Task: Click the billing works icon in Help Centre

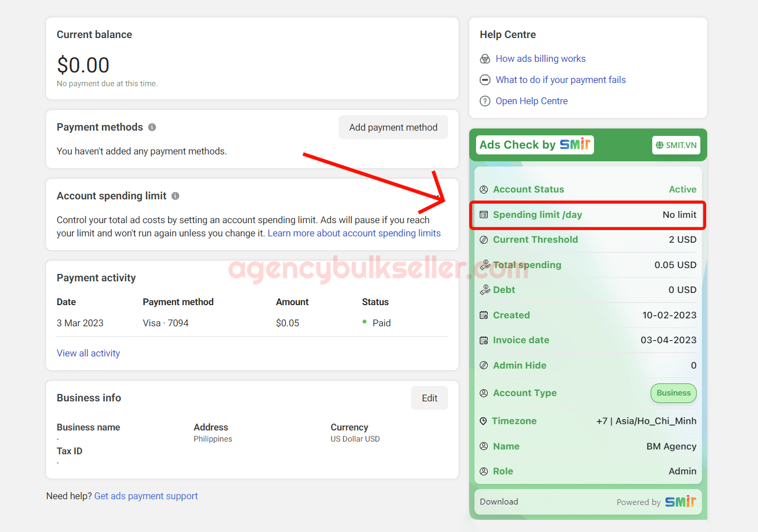Action: [486, 59]
